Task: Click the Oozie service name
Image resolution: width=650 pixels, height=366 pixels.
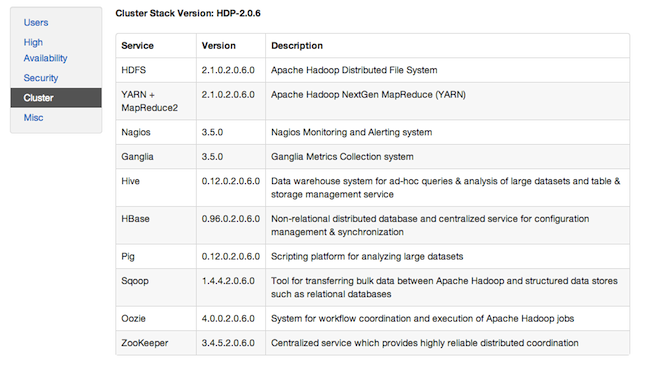Action: pyautogui.click(x=133, y=319)
